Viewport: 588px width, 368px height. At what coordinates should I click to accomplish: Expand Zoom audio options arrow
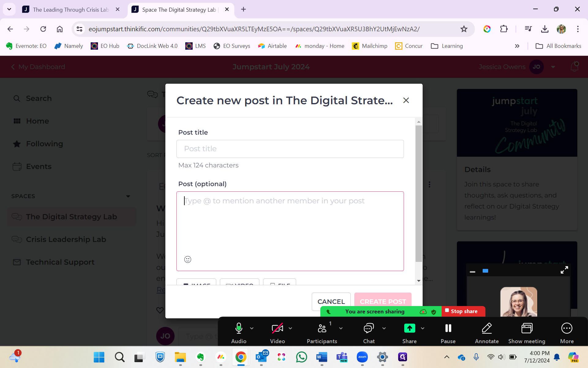(x=252, y=328)
